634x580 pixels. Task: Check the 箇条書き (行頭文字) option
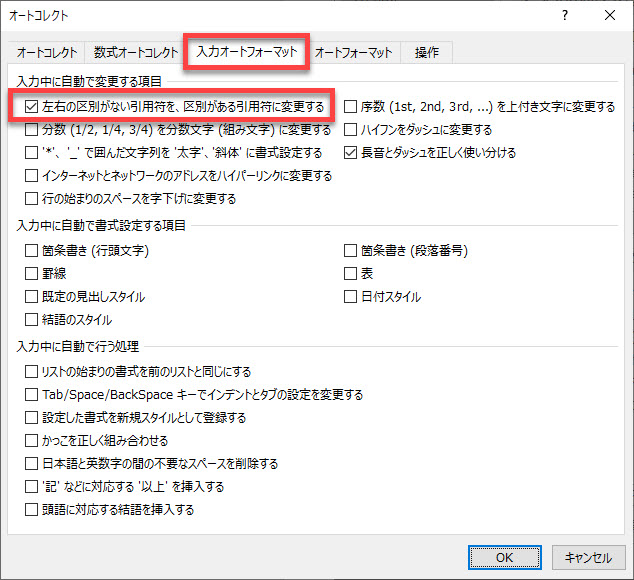31,251
